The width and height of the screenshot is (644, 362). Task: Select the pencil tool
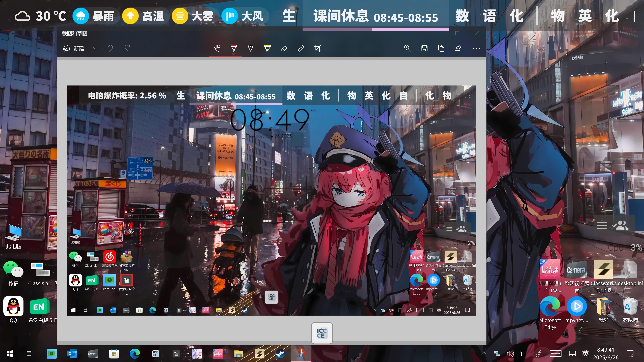click(250, 48)
